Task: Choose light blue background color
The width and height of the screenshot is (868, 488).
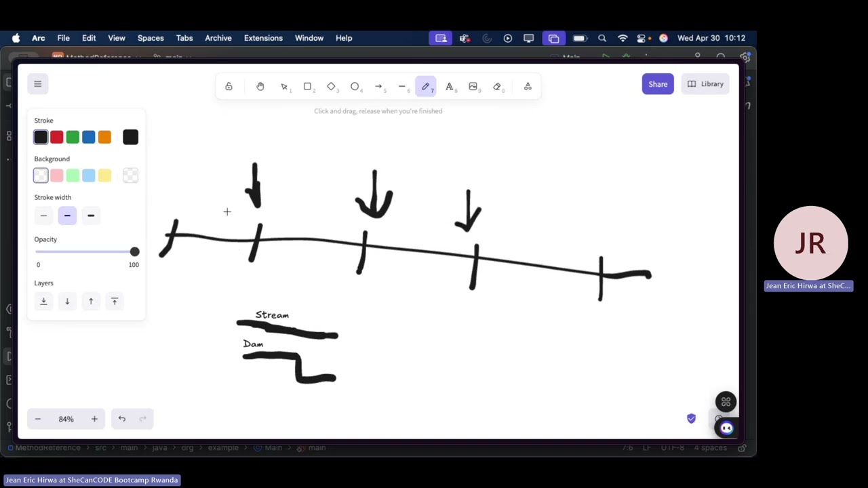Action: [x=89, y=176]
